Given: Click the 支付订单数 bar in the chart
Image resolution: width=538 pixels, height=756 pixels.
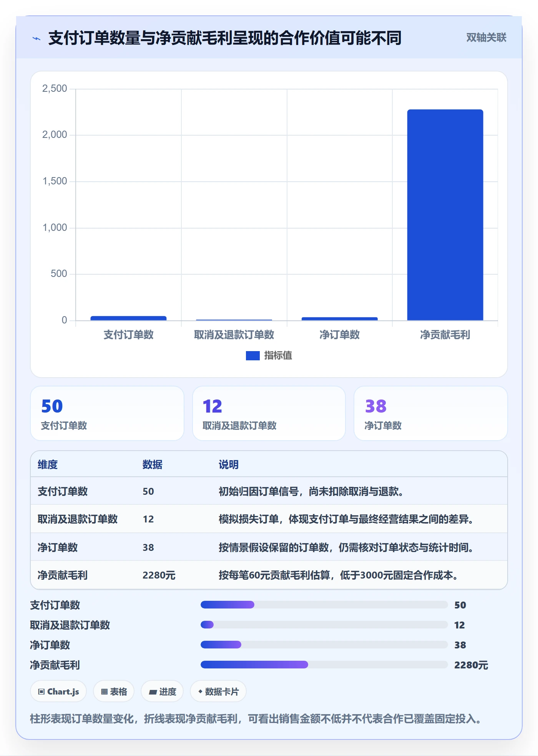Looking at the screenshot, I should (x=128, y=318).
